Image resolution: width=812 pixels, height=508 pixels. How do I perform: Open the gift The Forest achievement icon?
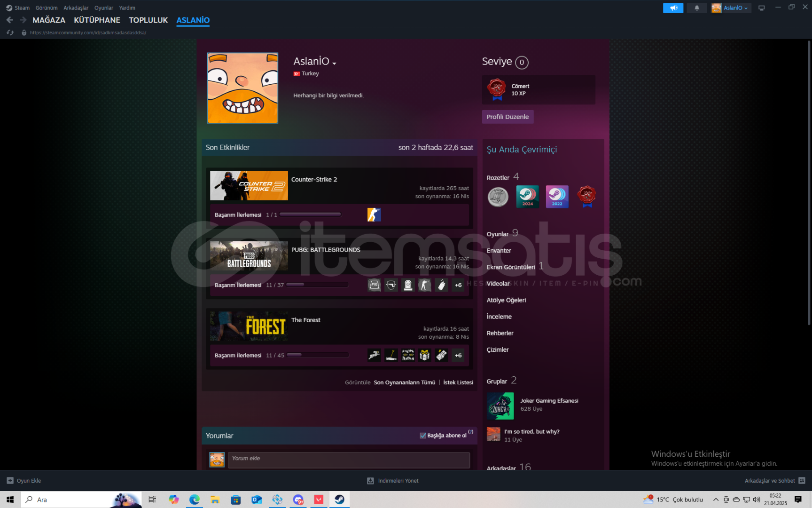425,355
